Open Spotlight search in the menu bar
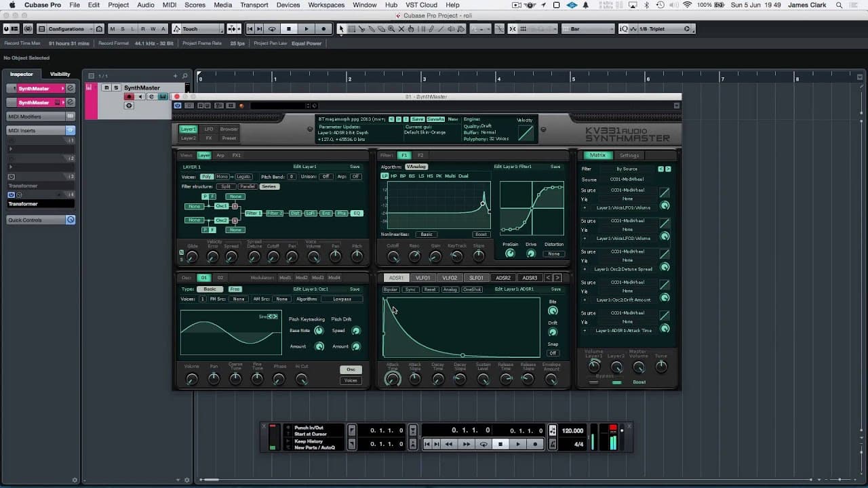868x488 pixels. (840, 5)
